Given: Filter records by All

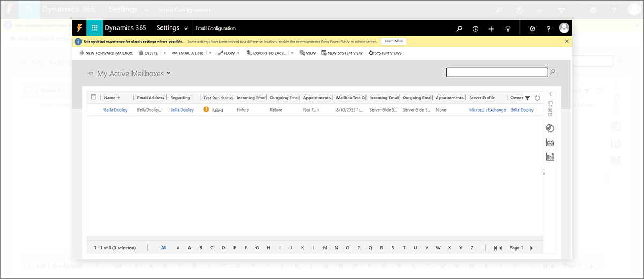Looking at the screenshot, I should click(x=164, y=248).
